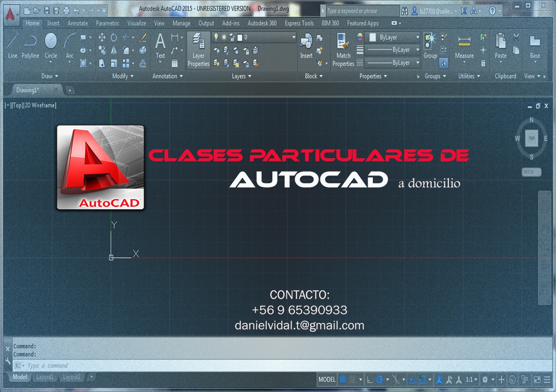Image resolution: width=556 pixels, height=392 pixels.
Task: Open the ByLayer color dropdown
Action: pos(418,37)
